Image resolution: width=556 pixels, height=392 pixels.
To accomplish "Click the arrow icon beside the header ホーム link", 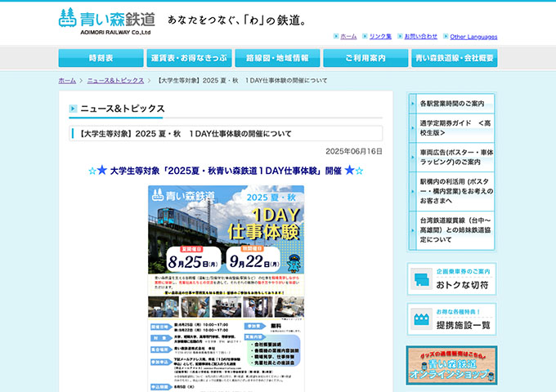I will [336, 36].
